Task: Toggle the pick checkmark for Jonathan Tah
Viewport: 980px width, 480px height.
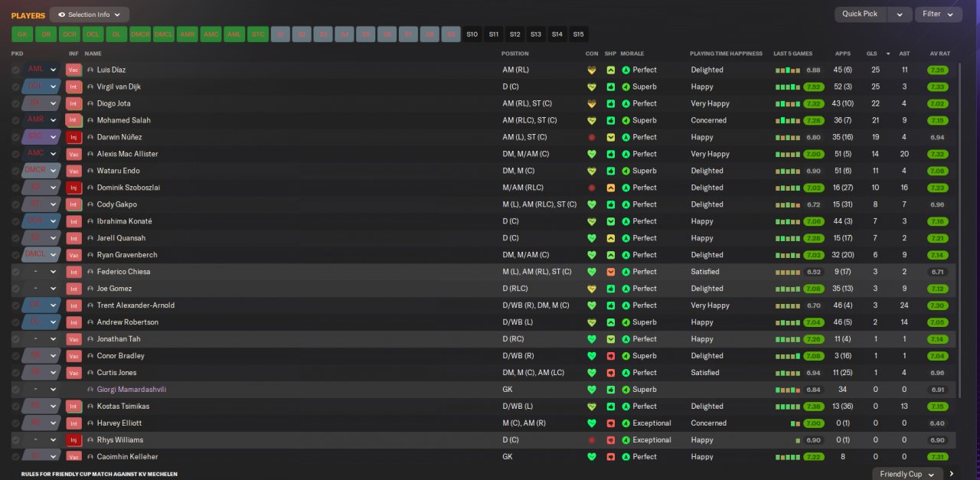Action: pyautogui.click(x=15, y=339)
